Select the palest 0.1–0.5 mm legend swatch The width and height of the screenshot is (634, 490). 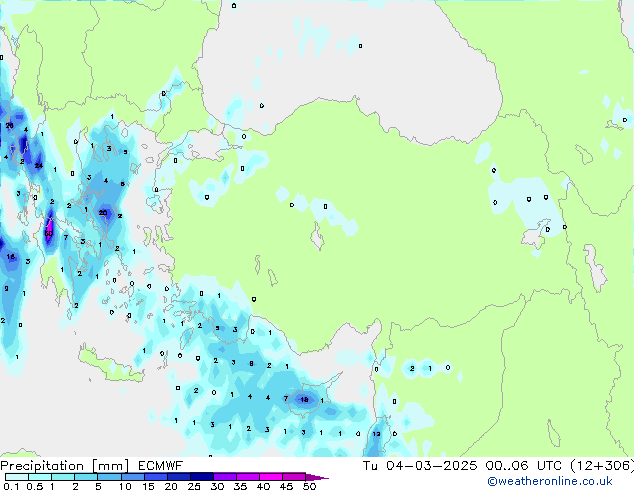[x=17, y=477]
